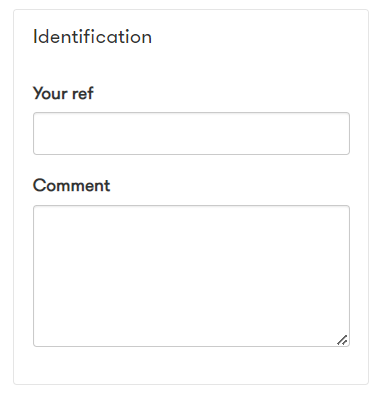Click the bold Your ref field caption
The width and height of the screenshot is (376, 401).
click(x=63, y=93)
